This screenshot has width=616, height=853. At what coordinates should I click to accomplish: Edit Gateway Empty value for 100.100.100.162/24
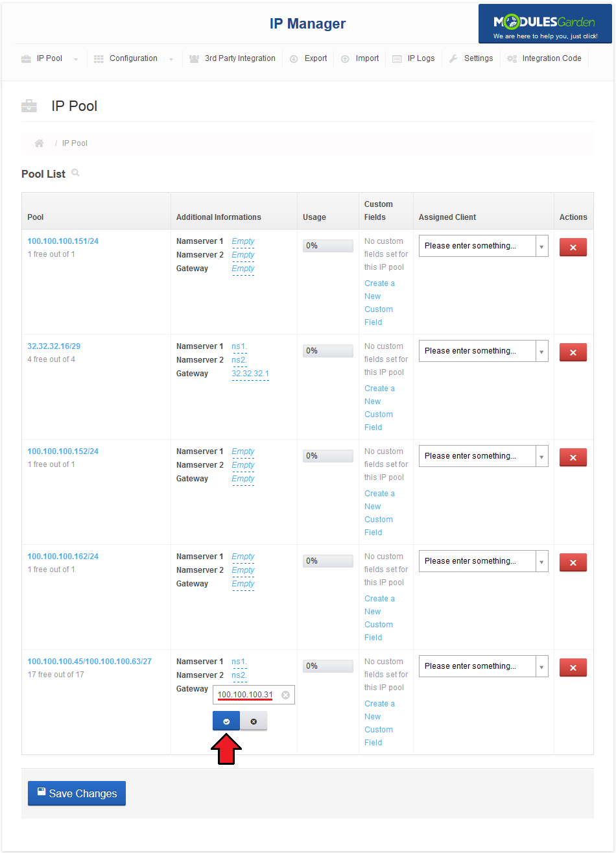point(243,584)
